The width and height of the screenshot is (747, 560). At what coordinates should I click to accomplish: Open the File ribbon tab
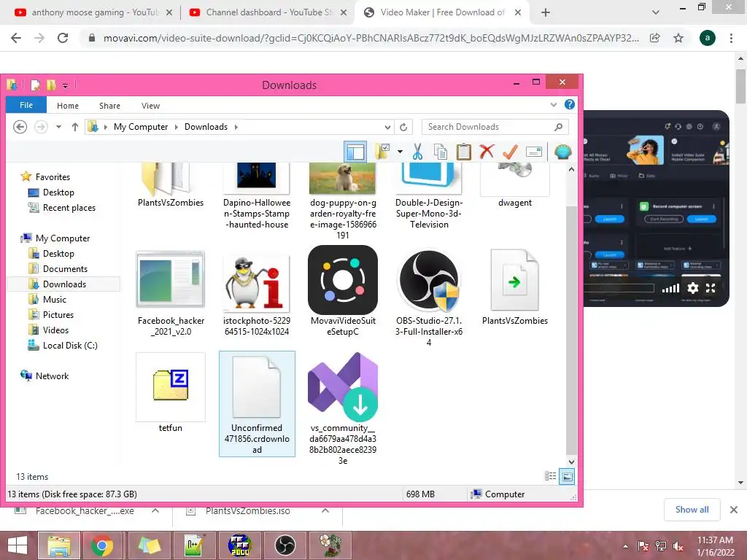[x=26, y=105]
